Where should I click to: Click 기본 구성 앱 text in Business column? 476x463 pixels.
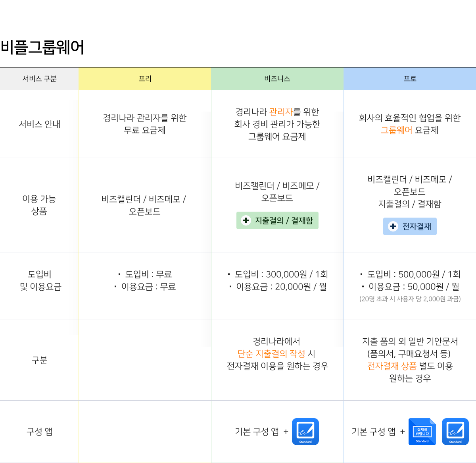(x=257, y=432)
